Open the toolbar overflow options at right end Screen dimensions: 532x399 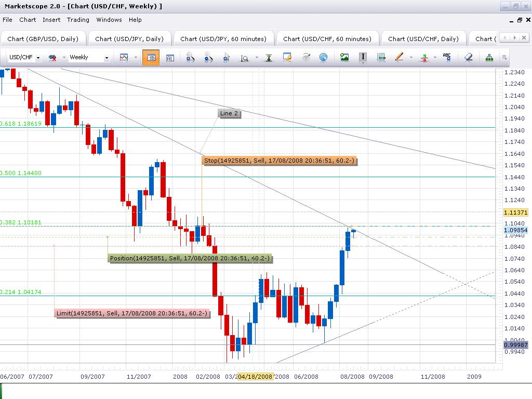coord(504,58)
